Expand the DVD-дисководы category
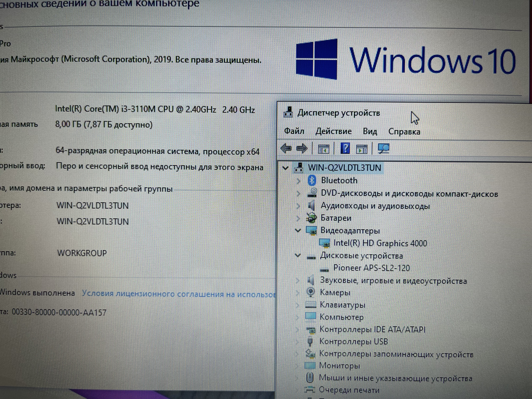Screen dimensions: 532x399 (298, 193)
